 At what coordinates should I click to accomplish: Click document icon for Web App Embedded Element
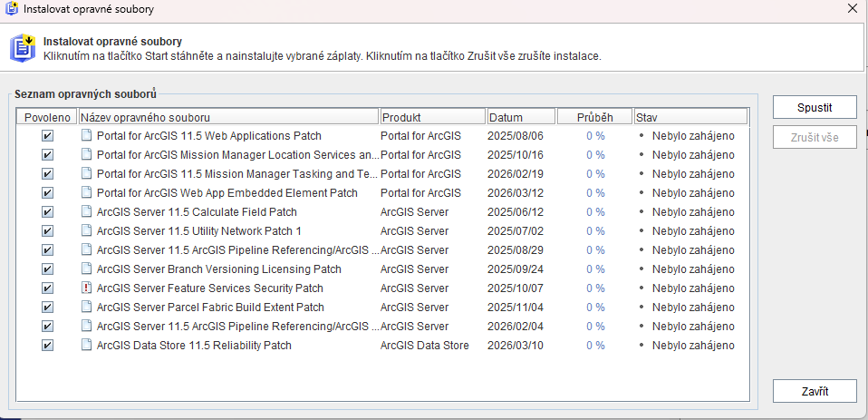[x=86, y=193]
